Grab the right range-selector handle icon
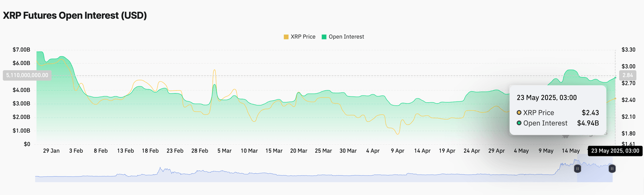 612,169
